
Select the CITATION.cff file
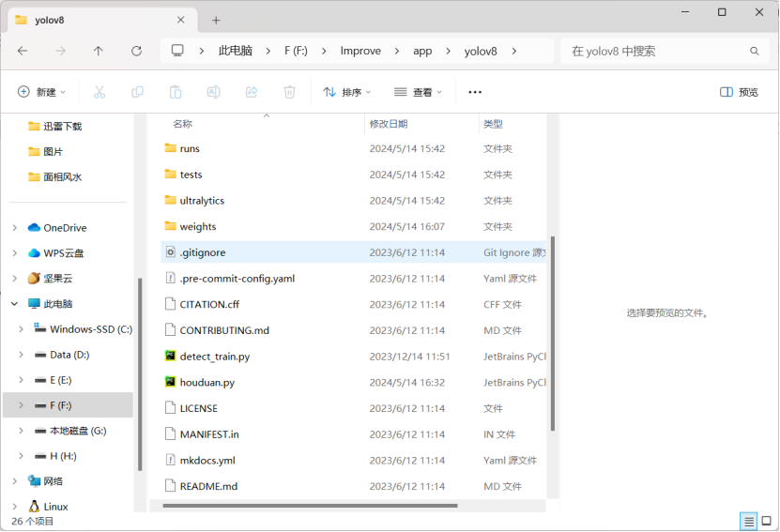click(353, 304)
